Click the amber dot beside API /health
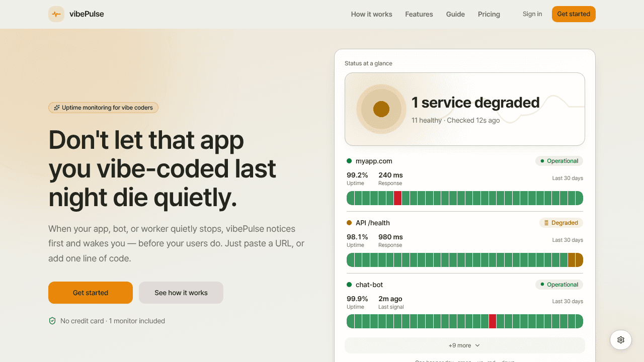 tap(349, 223)
